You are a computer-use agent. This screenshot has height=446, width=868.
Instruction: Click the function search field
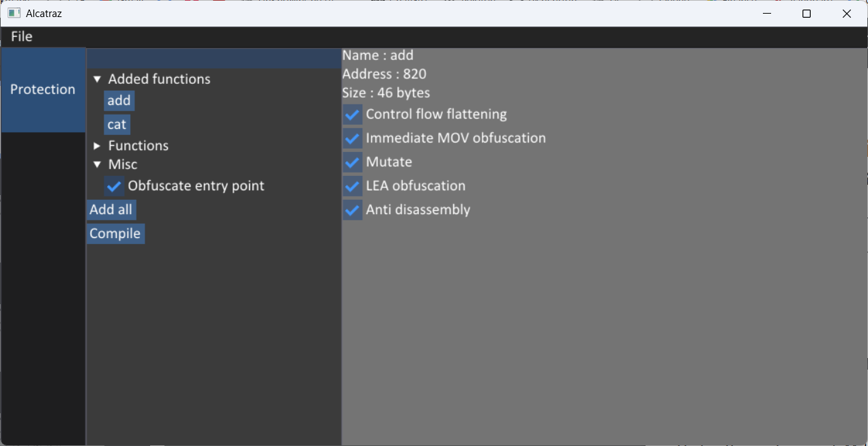click(214, 58)
